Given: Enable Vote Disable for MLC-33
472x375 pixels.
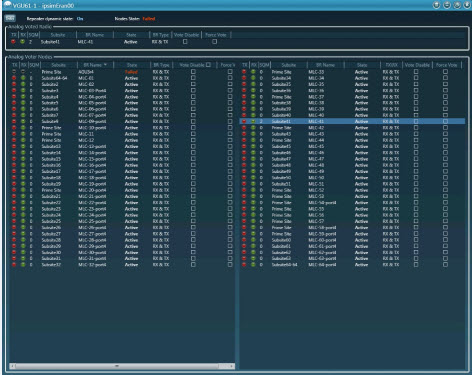Looking at the screenshot, I should [x=416, y=72].
